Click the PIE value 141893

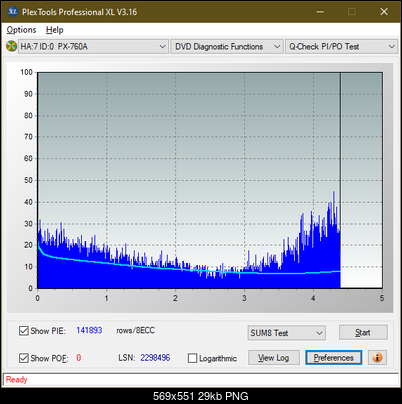pos(89,330)
